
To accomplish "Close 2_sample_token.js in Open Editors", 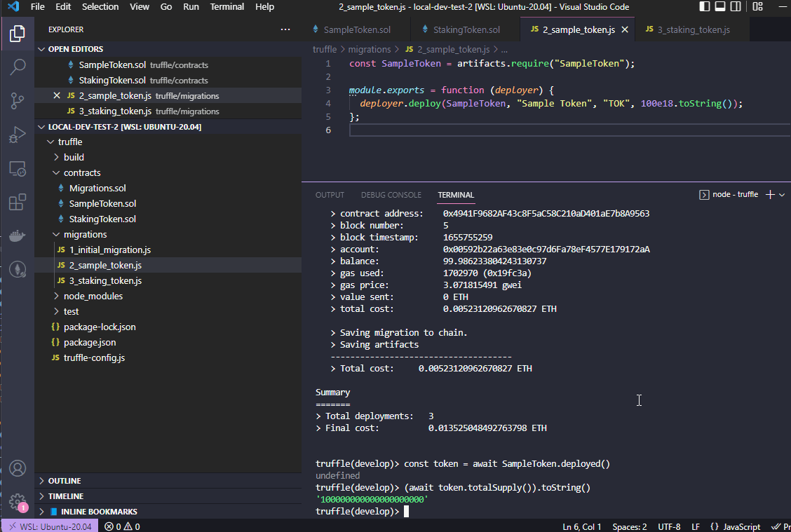I will pyautogui.click(x=57, y=95).
